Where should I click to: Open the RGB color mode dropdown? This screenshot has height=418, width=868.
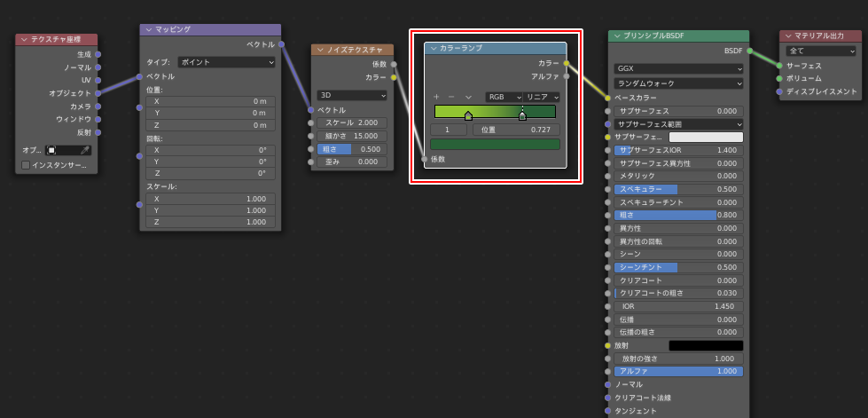[504, 97]
